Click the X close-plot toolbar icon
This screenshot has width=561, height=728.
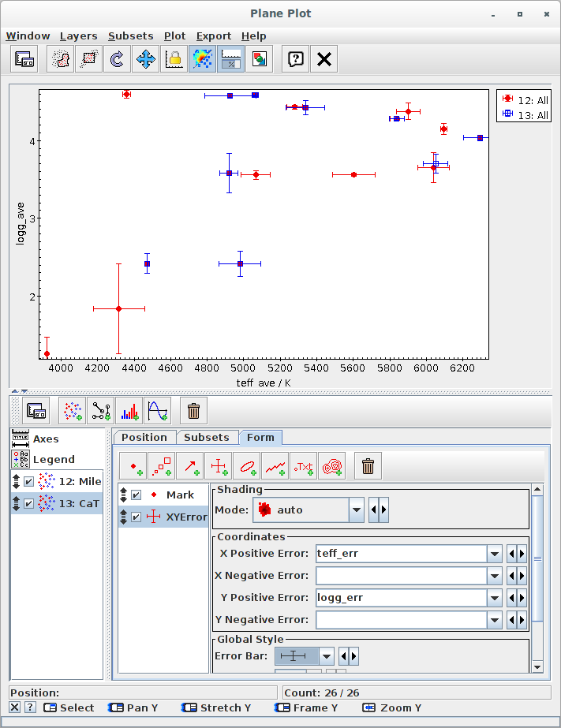[x=324, y=59]
